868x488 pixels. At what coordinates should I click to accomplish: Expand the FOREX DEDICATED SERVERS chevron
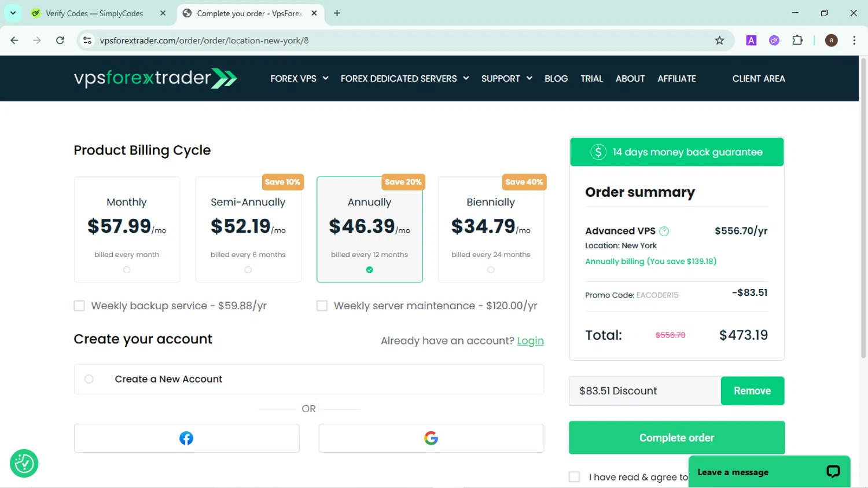pos(466,78)
